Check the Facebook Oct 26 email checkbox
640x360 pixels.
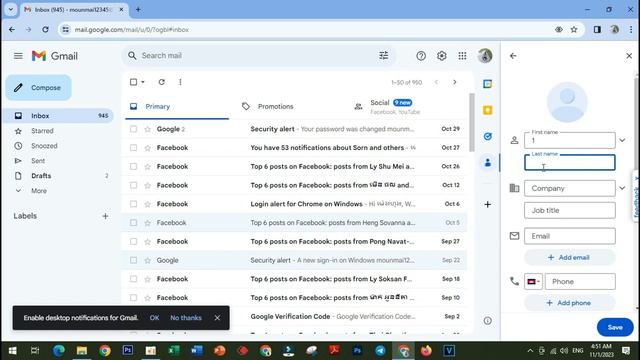pos(133,167)
